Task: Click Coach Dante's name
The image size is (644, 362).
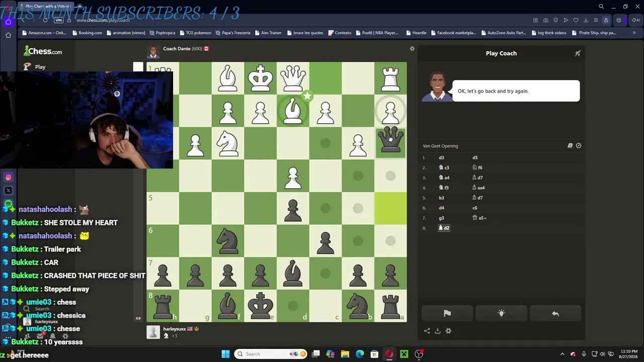Action: [x=177, y=49]
